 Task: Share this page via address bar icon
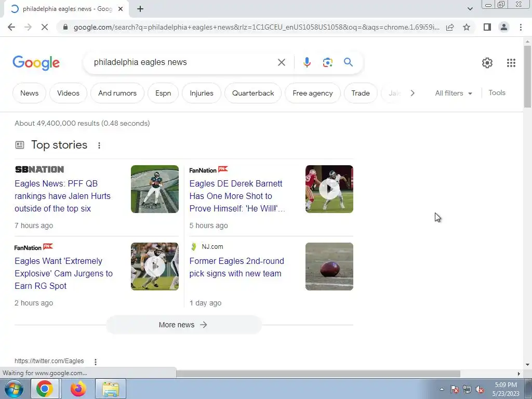coord(450,27)
